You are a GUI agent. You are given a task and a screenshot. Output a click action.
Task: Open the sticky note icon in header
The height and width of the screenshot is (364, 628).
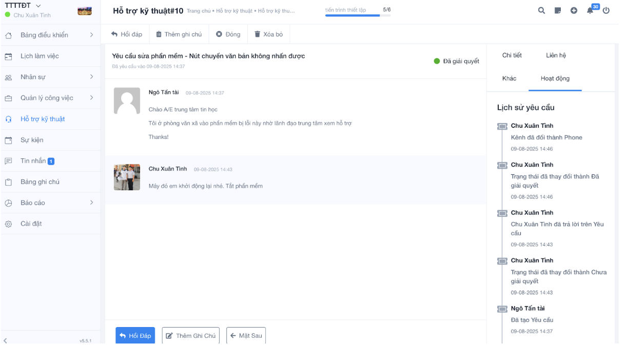(x=558, y=10)
